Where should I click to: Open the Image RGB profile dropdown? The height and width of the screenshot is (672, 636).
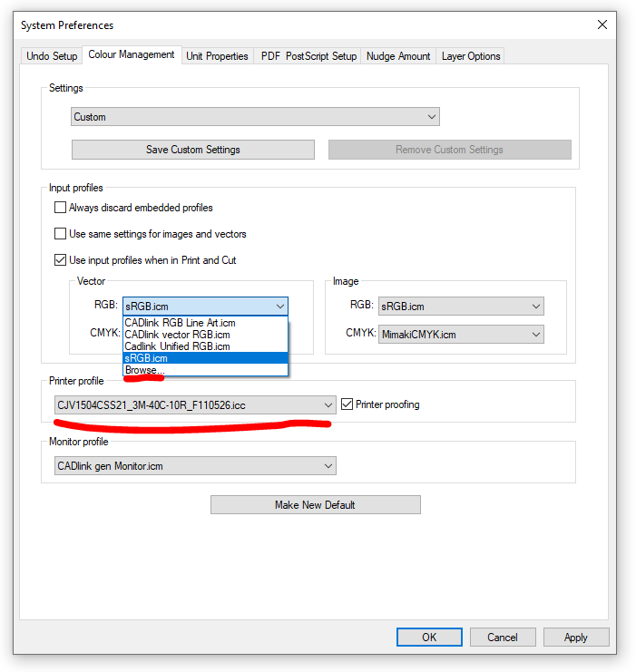click(x=461, y=307)
